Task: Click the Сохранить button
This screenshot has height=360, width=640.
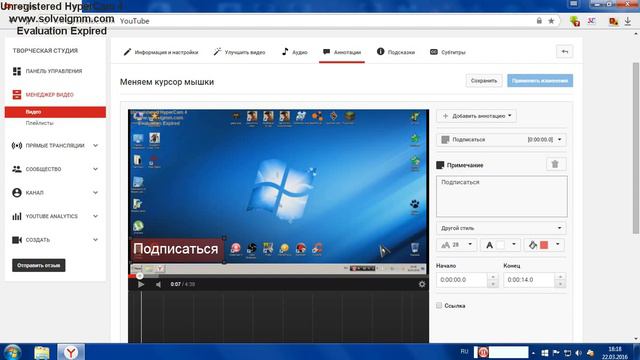Action: pyautogui.click(x=484, y=80)
